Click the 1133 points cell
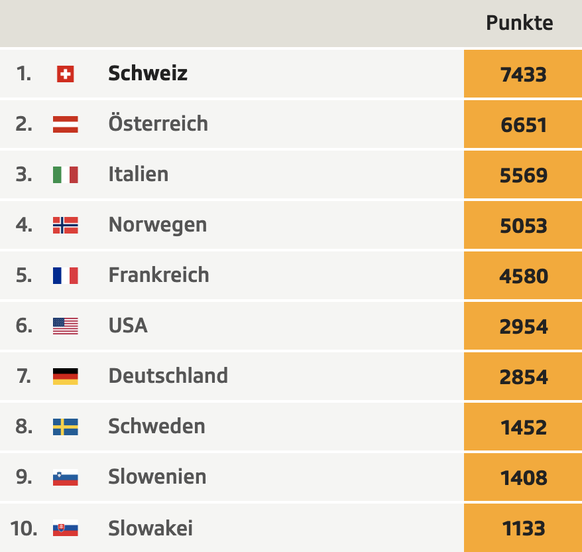This screenshot has height=552, width=582. [x=523, y=528]
